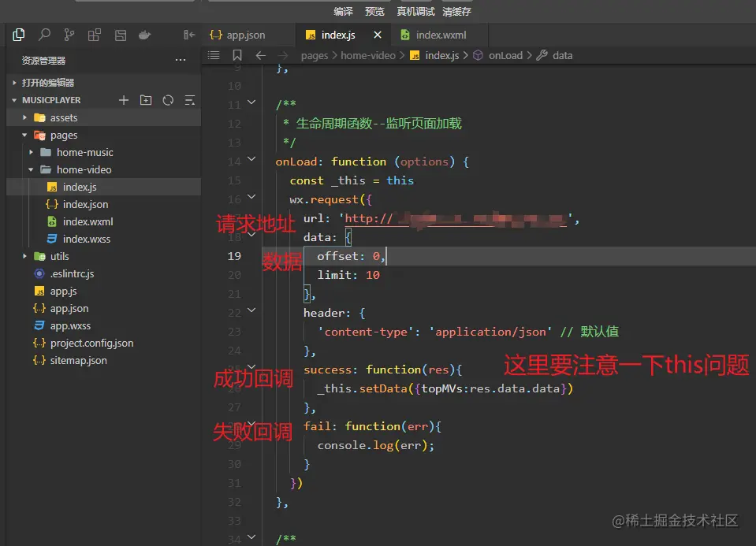
Task: Open the source control icon
Action: tap(69, 35)
